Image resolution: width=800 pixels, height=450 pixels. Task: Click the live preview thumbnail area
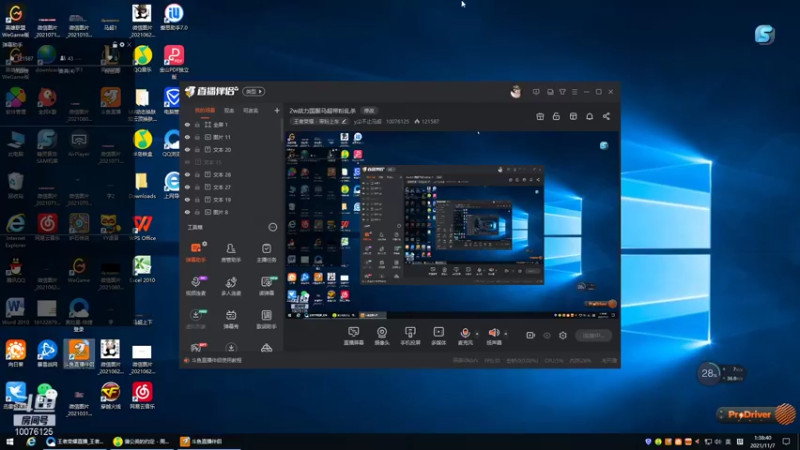[x=451, y=224]
